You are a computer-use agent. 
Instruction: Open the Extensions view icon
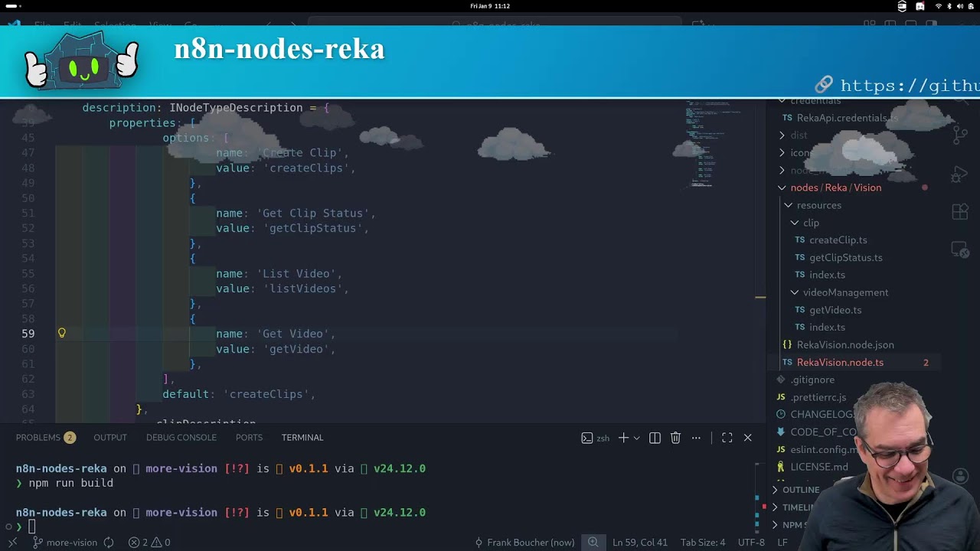click(960, 212)
